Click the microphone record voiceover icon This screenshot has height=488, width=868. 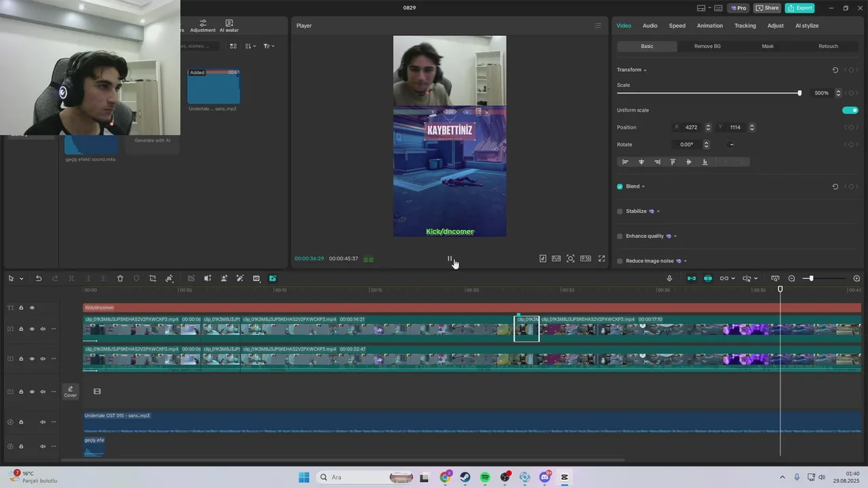click(669, 279)
